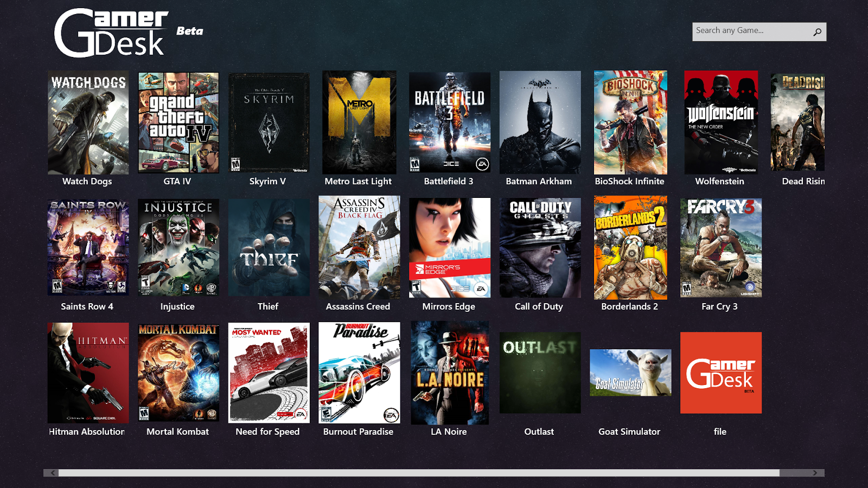The height and width of the screenshot is (488, 868).
Task: Click the 'GTA IV' title label
Action: tap(177, 181)
